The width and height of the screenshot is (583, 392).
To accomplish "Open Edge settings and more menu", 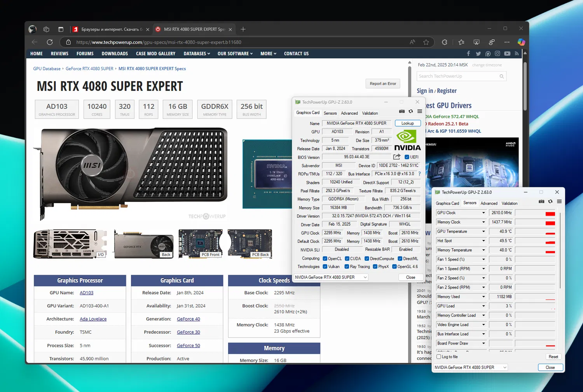I will (x=507, y=42).
